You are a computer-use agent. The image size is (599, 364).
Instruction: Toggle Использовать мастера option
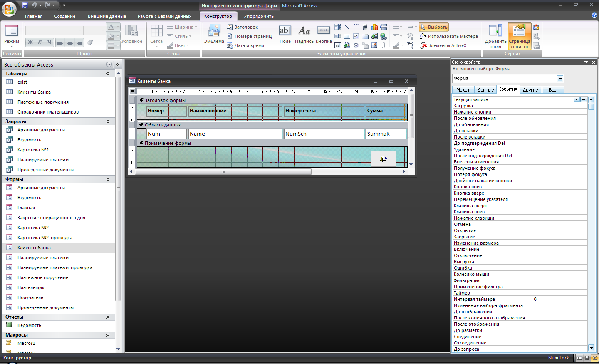click(448, 36)
